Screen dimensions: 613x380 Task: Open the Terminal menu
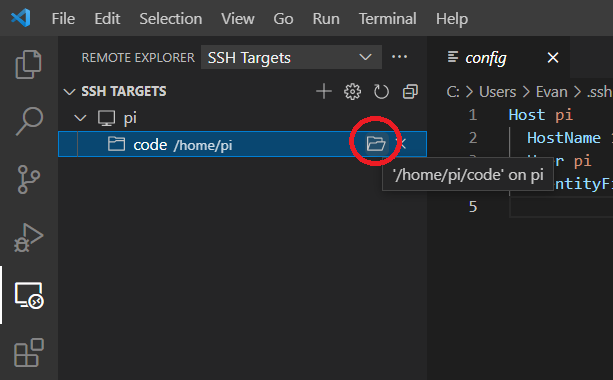(x=387, y=18)
